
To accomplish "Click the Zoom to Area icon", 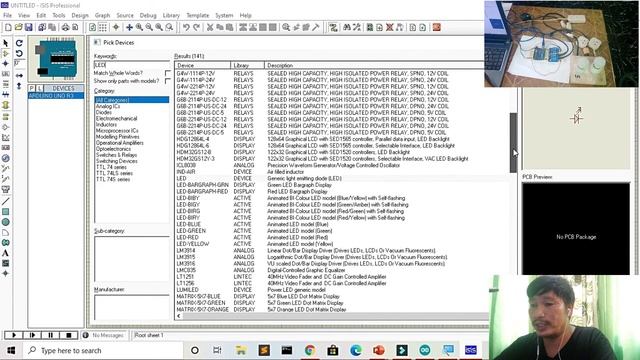I will click(x=169, y=27).
